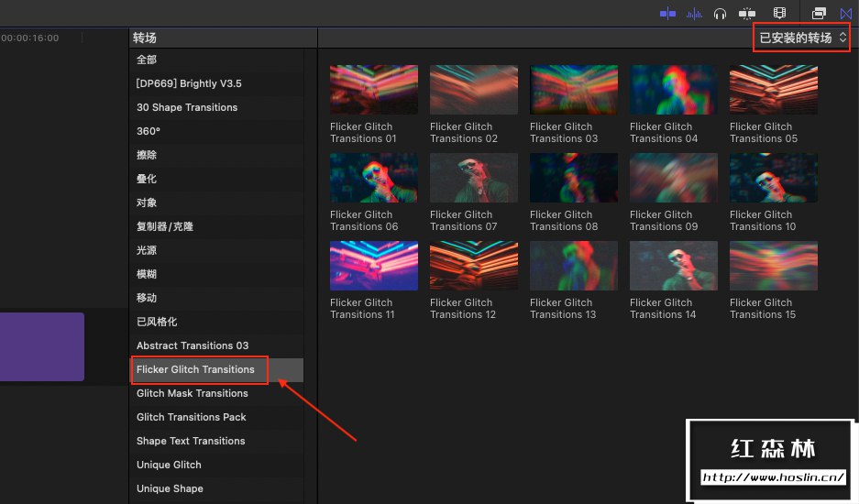Click Flicker Glitch Transitions 01 thumbnail
The image size is (859, 504).
[x=374, y=90]
